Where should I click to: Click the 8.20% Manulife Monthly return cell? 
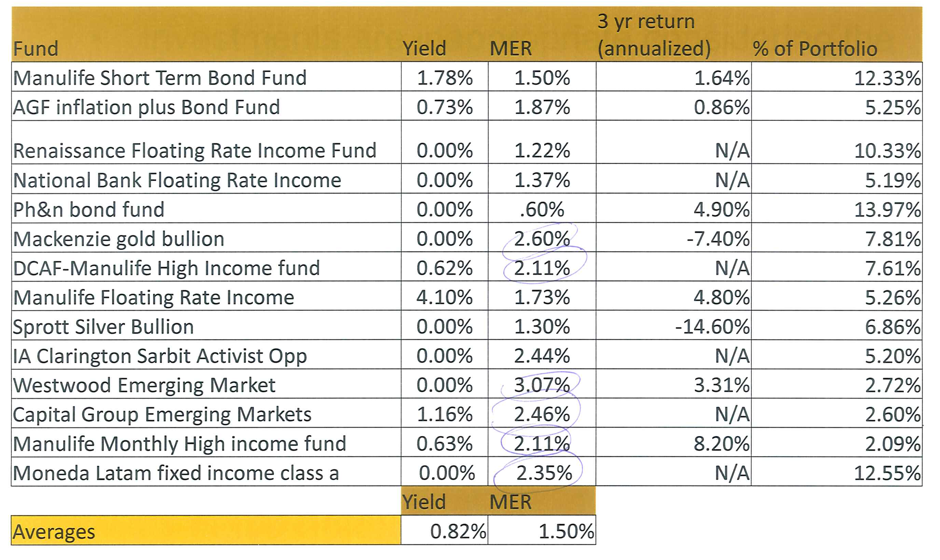click(x=674, y=443)
